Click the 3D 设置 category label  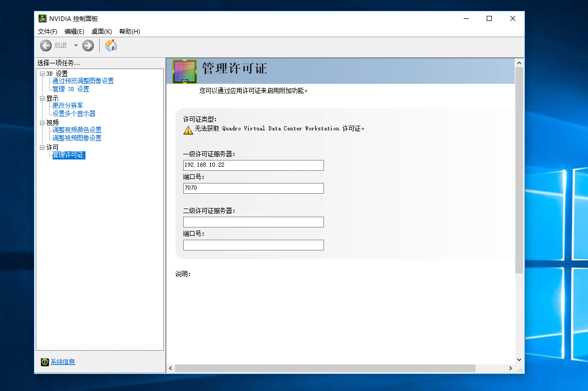pos(57,74)
